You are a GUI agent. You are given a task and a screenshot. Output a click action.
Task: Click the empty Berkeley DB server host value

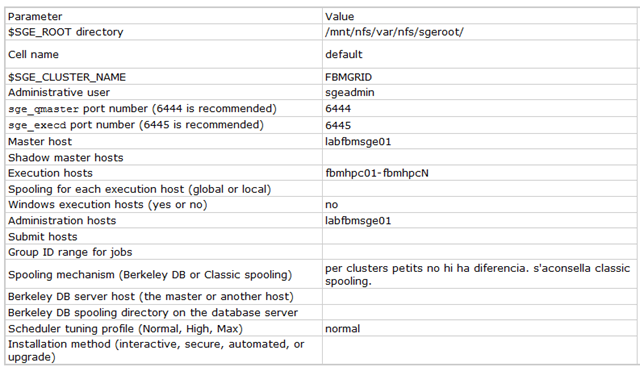coord(480,296)
